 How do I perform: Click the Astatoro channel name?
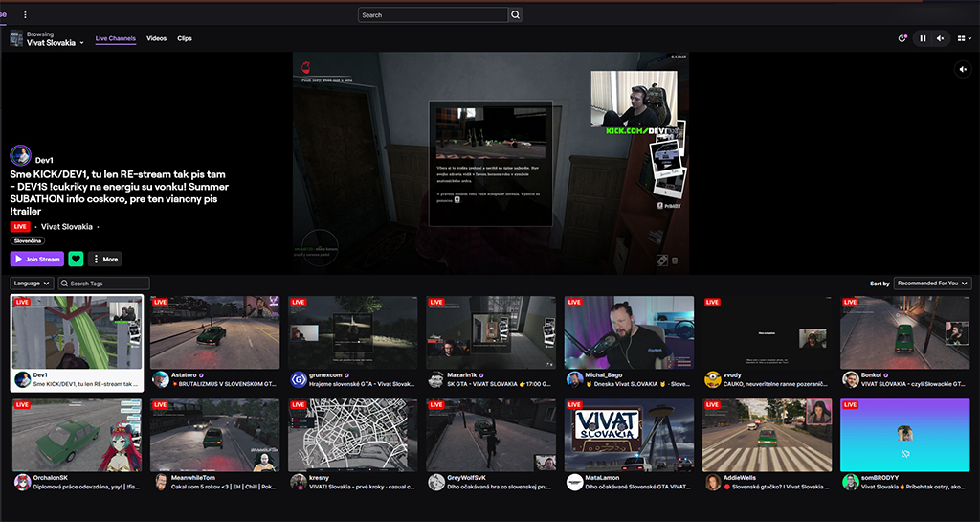coord(184,375)
